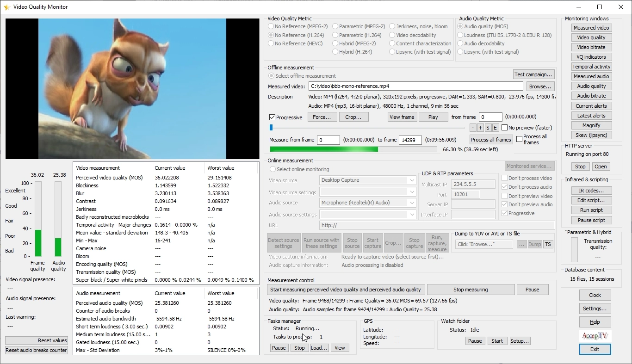The width and height of the screenshot is (632, 364).
Task: Play the measured video
Action: pyautogui.click(x=433, y=117)
